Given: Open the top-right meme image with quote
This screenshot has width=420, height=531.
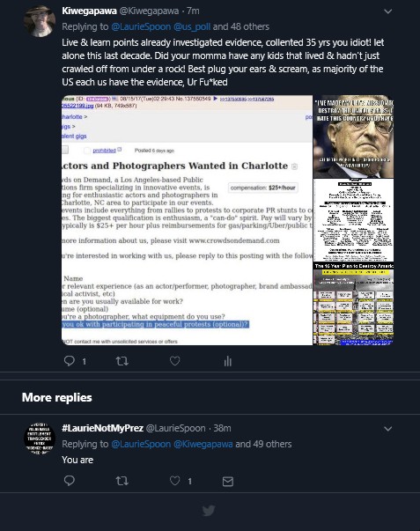Looking at the screenshot, I should [354, 136].
